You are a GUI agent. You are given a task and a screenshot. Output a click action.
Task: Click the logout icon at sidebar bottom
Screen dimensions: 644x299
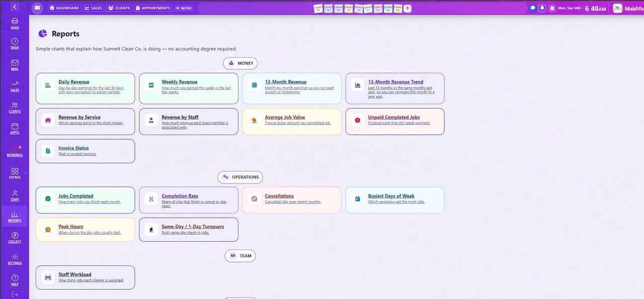coord(15,294)
